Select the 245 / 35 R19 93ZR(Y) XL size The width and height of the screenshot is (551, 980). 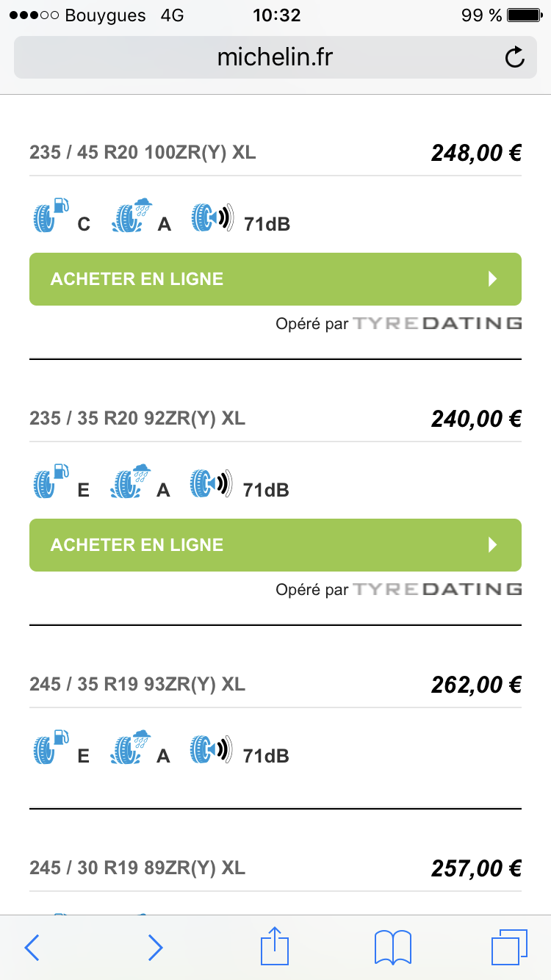[x=137, y=685]
